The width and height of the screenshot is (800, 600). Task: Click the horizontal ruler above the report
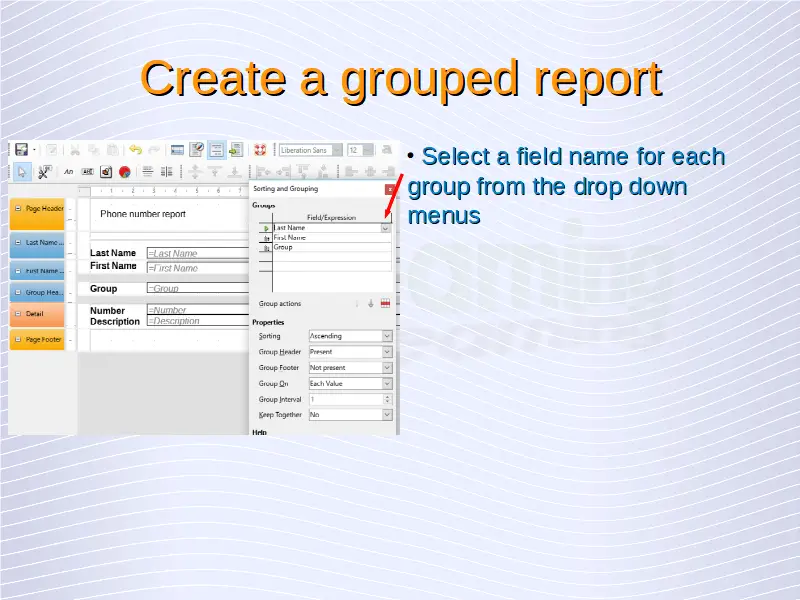(163, 191)
